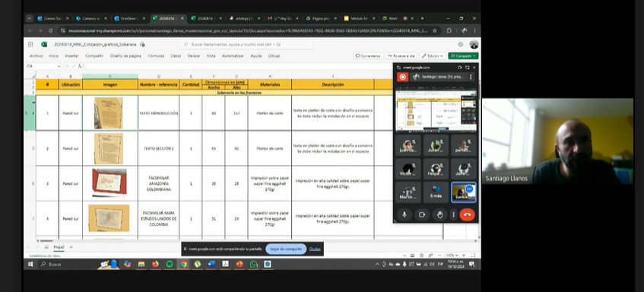Image resolution: width=644 pixels, height=292 pixels.
Task: Open the Compartir green dropdown button
Action: tap(463, 56)
